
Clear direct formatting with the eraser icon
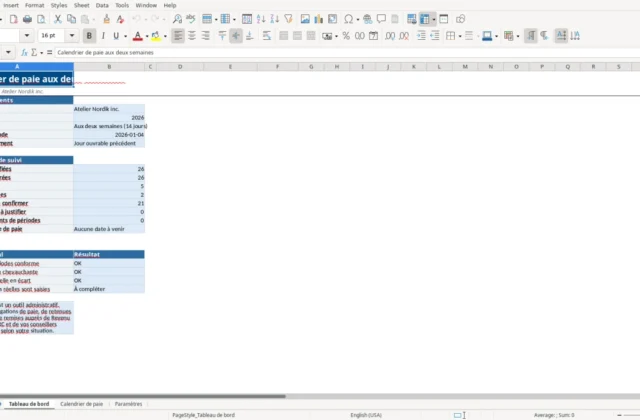(120, 19)
